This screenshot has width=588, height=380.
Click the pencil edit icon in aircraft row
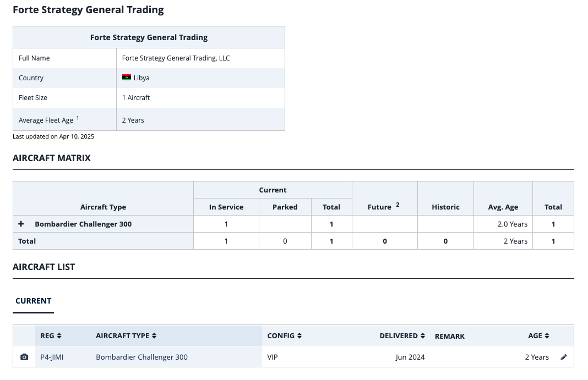tap(563, 357)
